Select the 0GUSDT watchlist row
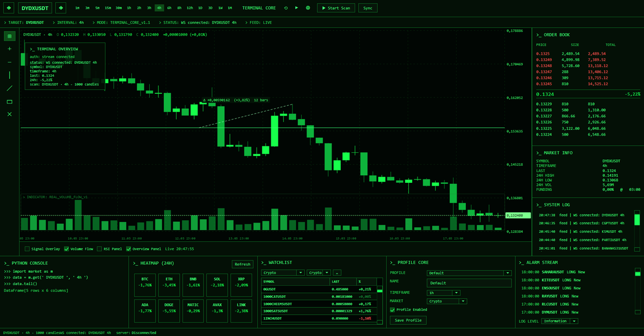Image resolution: width=644 pixels, height=336 pixels. tap(319, 289)
